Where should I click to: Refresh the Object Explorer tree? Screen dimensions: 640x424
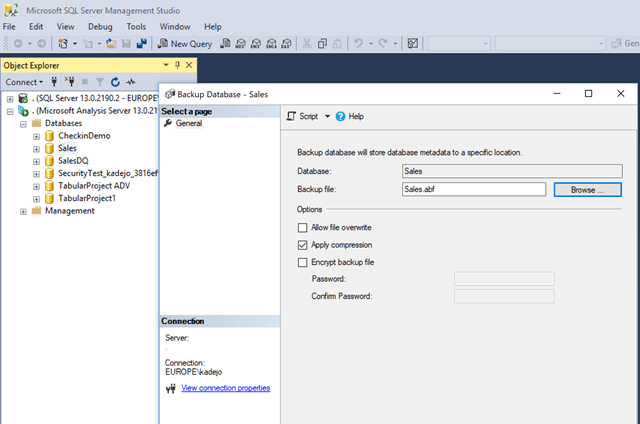click(116, 82)
